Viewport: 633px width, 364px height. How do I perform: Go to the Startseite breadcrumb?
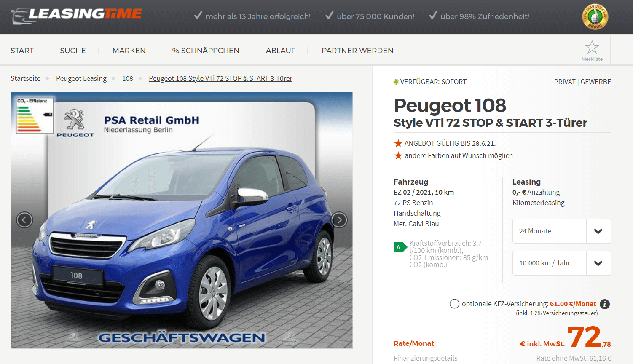coord(25,78)
